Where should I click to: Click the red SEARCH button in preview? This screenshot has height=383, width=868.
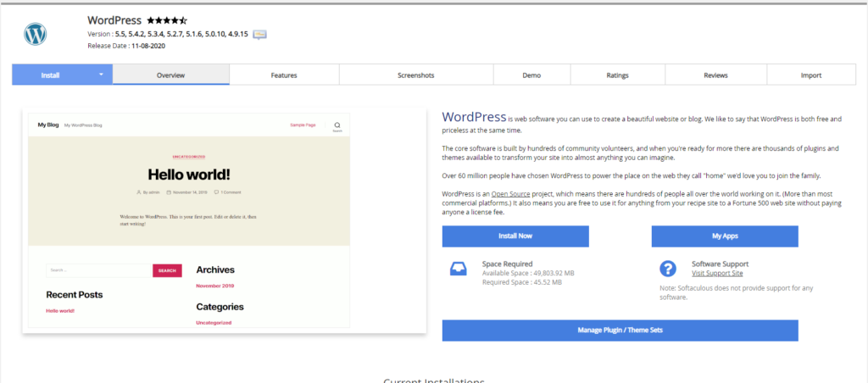(167, 270)
